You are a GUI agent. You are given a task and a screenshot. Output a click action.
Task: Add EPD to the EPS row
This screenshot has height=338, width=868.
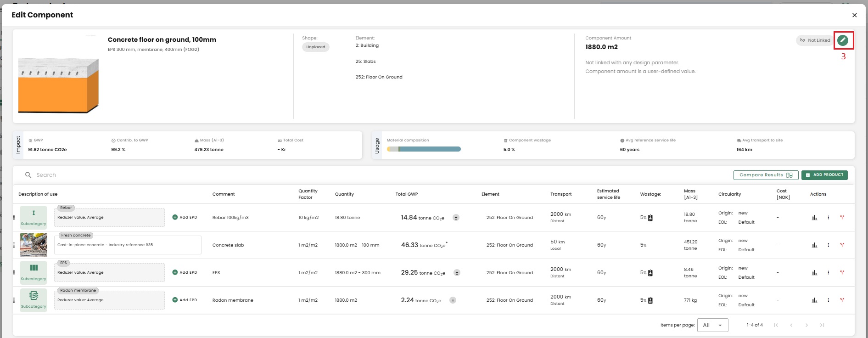185,273
